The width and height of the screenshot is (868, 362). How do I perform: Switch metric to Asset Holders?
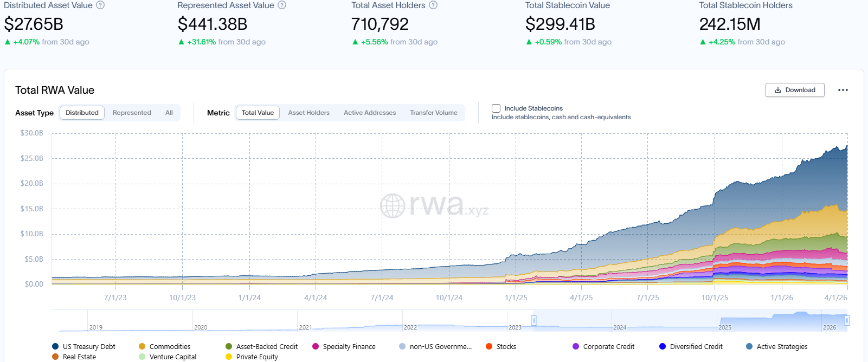[x=308, y=113]
